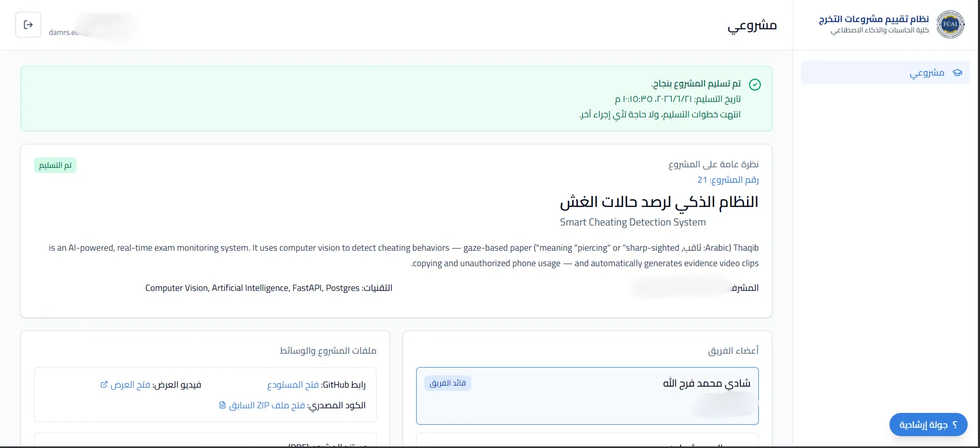Click the file icon beside ZIP link
This screenshot has height=448, width=980.
222,405
